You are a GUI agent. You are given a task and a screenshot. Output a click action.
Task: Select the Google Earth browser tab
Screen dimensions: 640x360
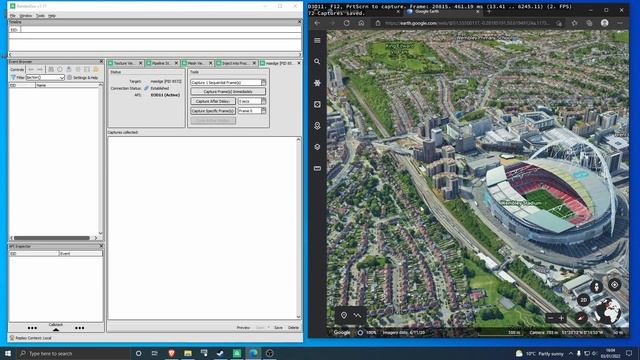coord(443,11)
